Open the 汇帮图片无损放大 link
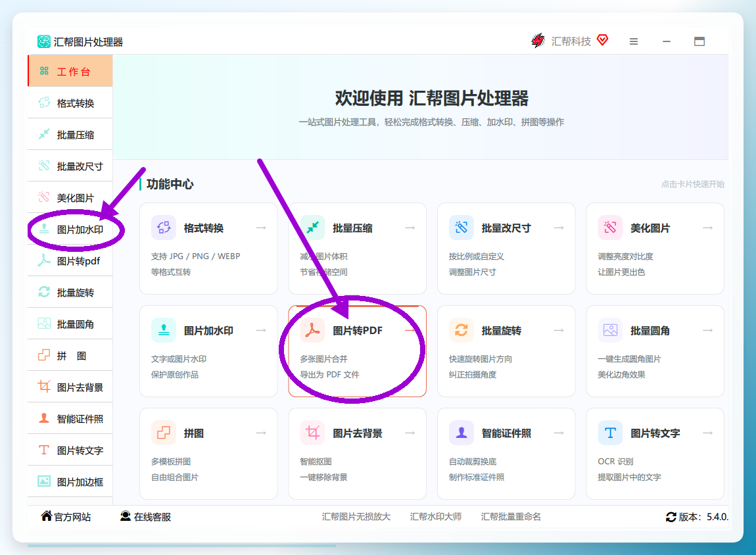The height and width of the screenshot is (555, 756). 356,517
